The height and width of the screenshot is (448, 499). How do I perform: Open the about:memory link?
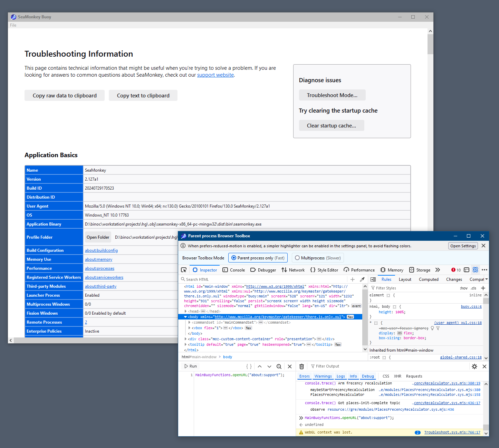(x=99, y=259)
